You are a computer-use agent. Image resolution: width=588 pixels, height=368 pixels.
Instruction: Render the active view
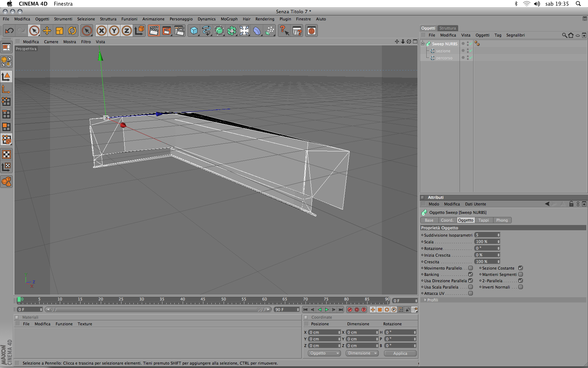tap(154, 31)
